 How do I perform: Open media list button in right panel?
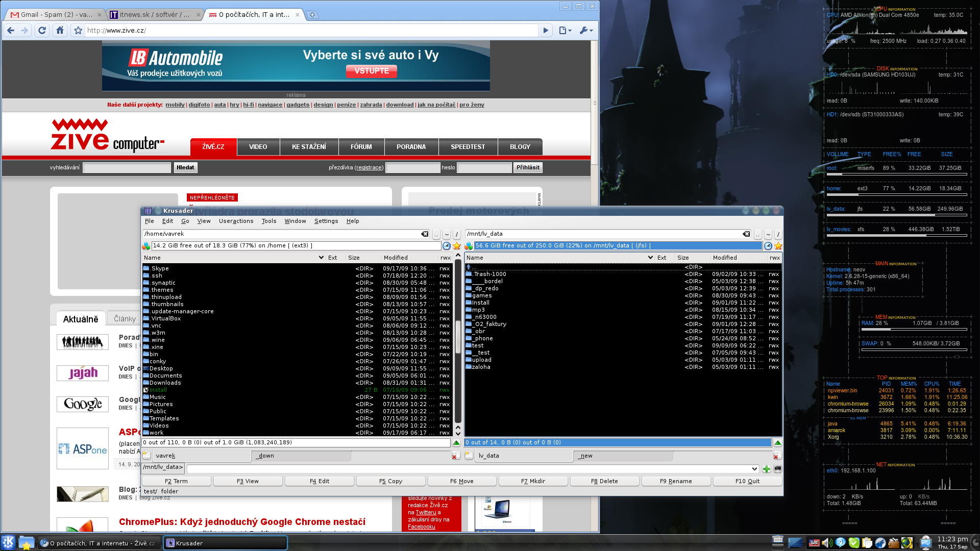coord(469,246)
